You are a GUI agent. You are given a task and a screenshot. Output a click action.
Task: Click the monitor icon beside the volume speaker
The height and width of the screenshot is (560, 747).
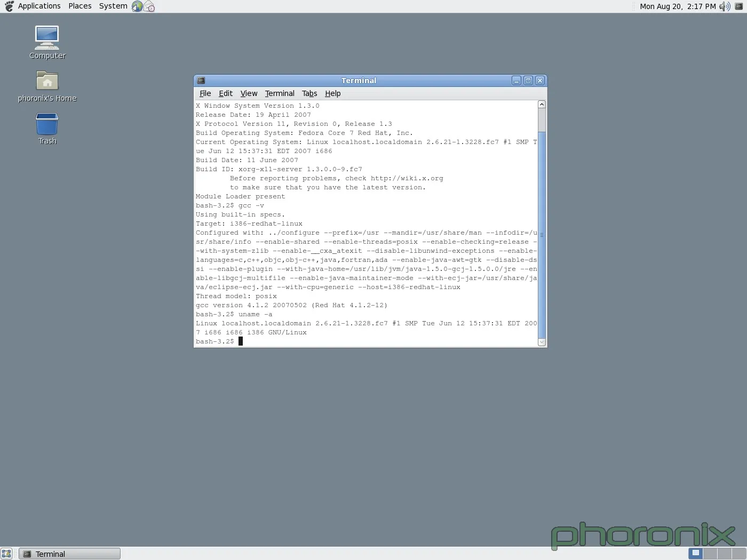(x=739, y=6)
